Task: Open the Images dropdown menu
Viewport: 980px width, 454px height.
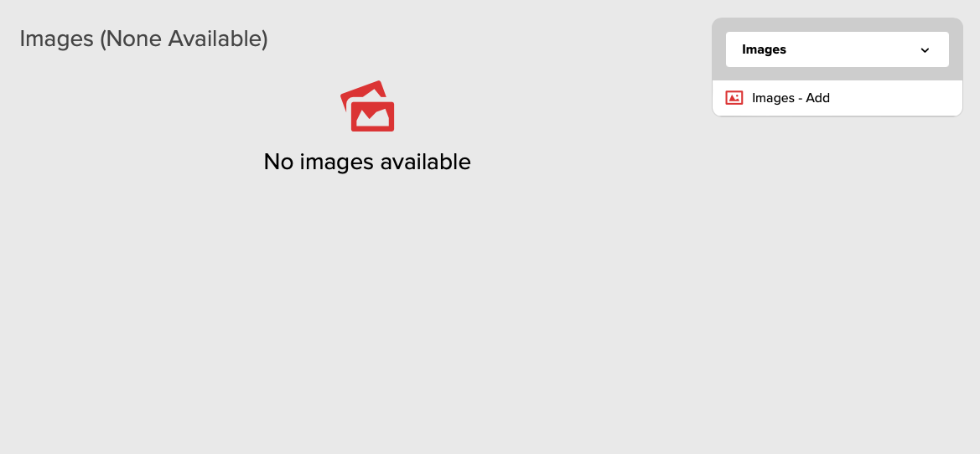Action: (x=837, y=49)
